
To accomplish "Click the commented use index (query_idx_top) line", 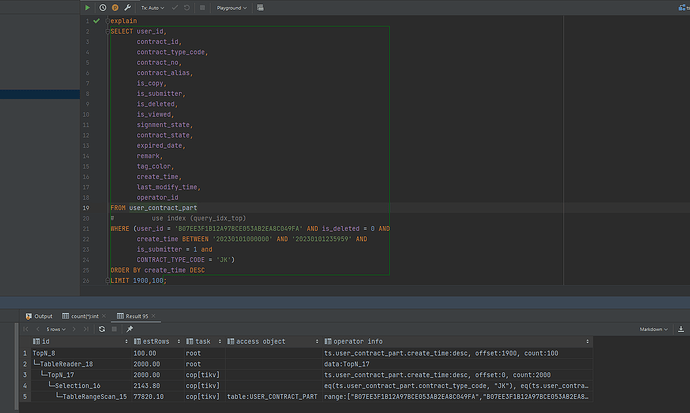I will coord(178,218).
